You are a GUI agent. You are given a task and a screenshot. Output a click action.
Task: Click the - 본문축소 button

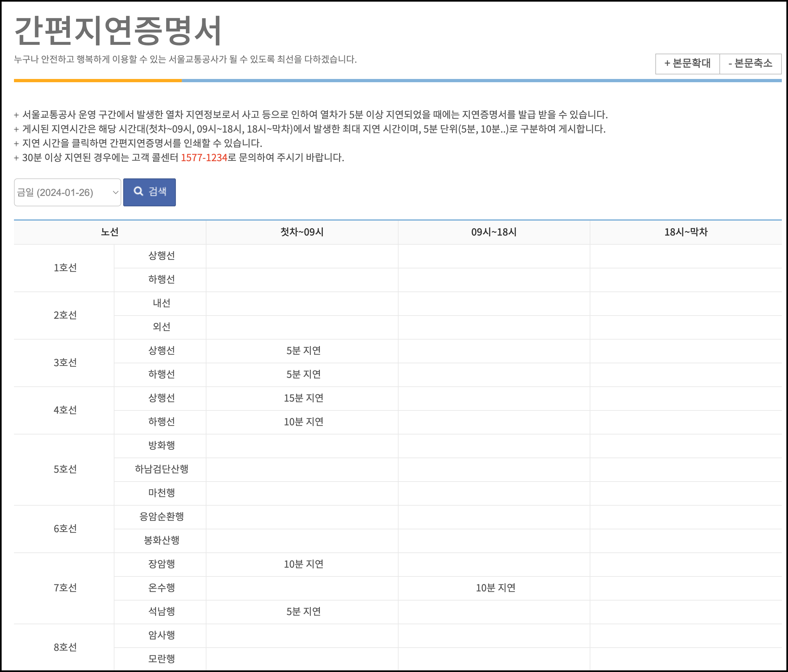[x=750, y=63]
